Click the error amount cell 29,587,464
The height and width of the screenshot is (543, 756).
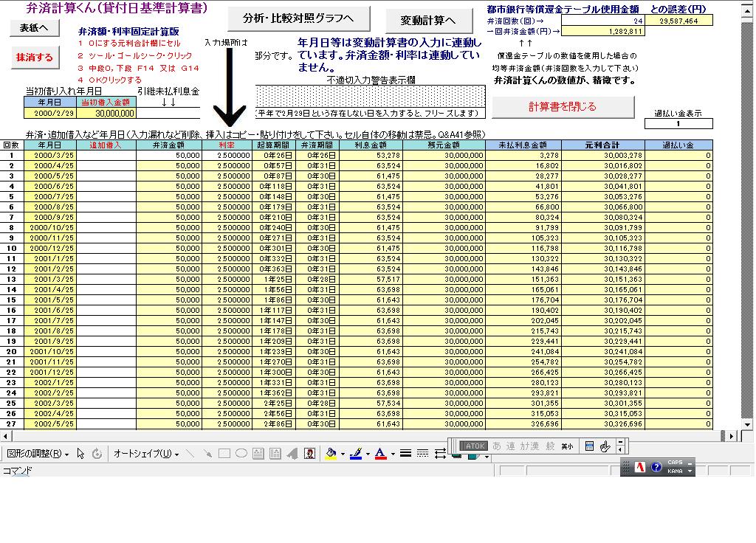pyautogui.click(x=678, y=21)
